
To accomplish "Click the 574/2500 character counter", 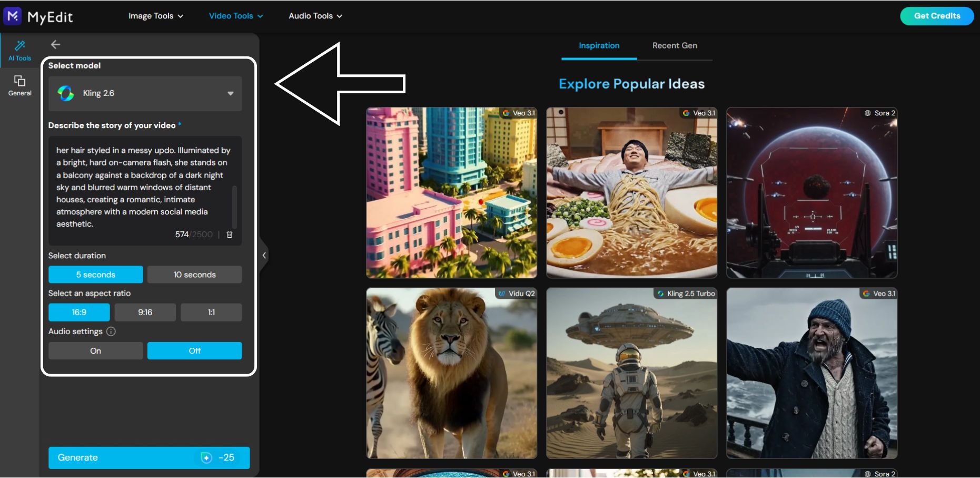I will click(x=194, y=235).
